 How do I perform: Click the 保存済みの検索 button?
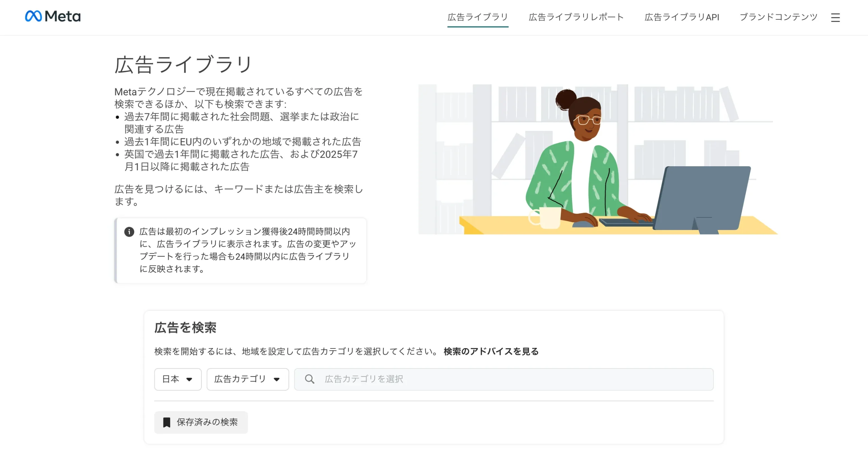point(201,422)
